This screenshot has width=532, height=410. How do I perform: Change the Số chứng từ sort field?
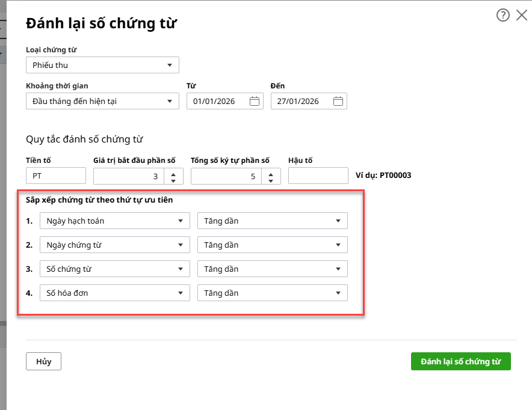[114, 269]
